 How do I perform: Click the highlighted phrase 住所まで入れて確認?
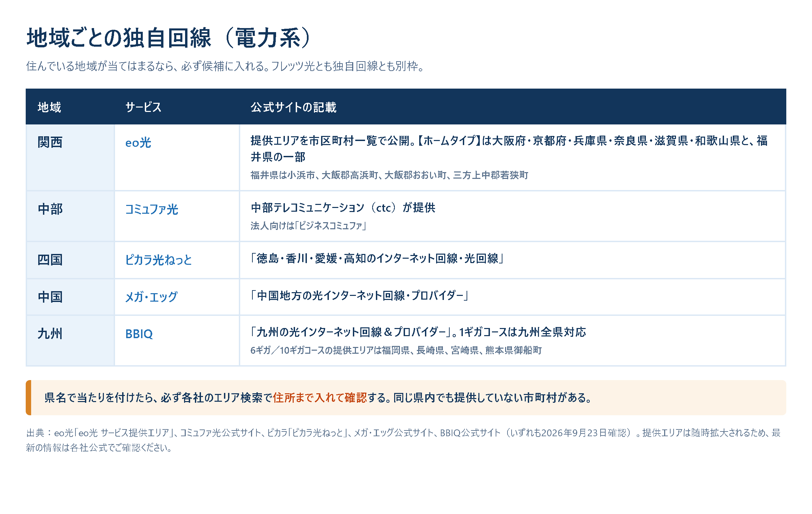pos(320,398)
